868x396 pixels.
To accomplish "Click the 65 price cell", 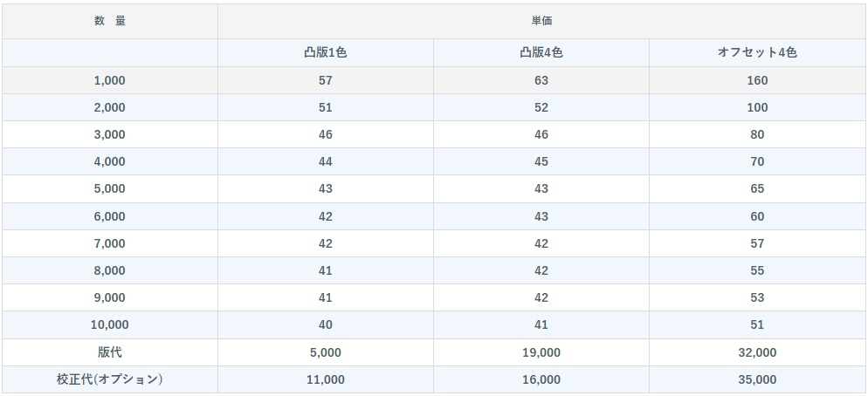I will 757,188.
